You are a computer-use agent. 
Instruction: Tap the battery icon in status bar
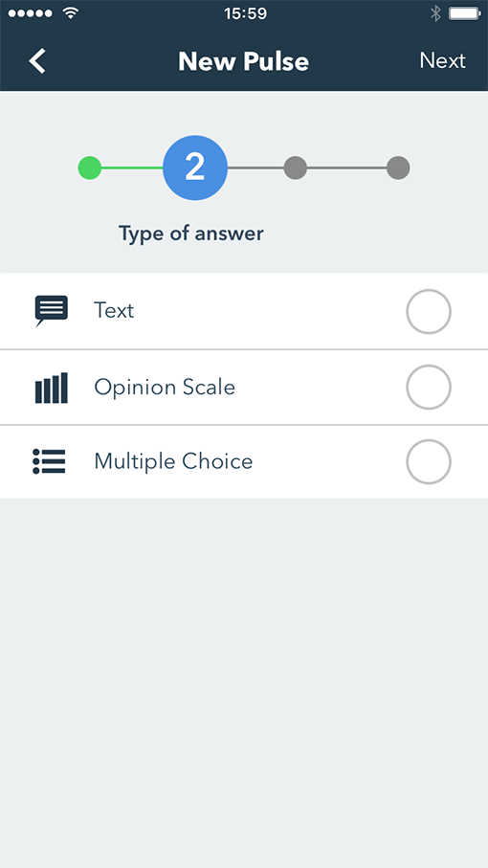(464, 13)
